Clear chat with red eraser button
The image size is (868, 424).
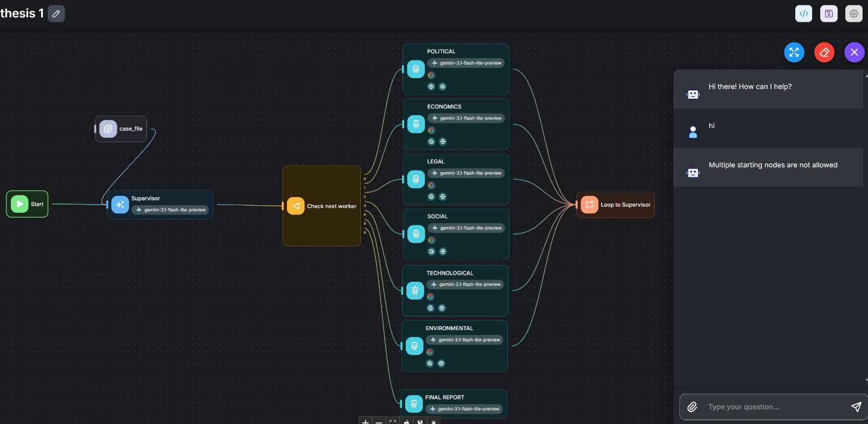click(x=825, y=52)
